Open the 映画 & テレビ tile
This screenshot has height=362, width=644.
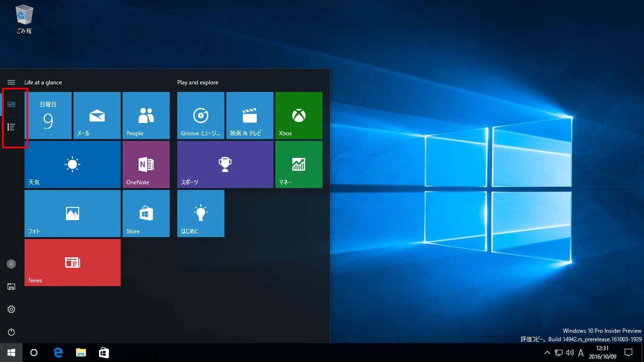(x=250, y=115)
